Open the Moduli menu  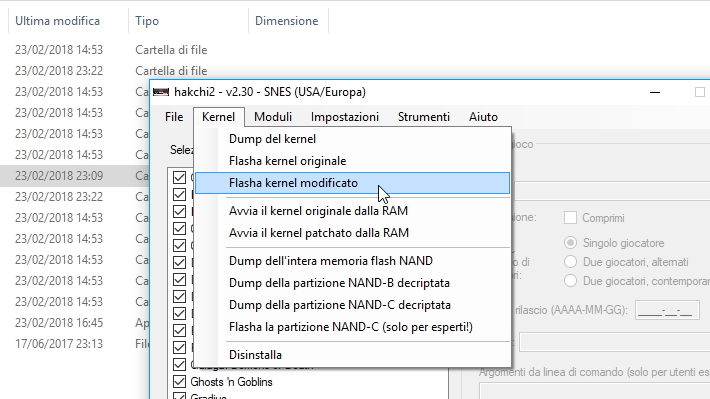(273, 117)
